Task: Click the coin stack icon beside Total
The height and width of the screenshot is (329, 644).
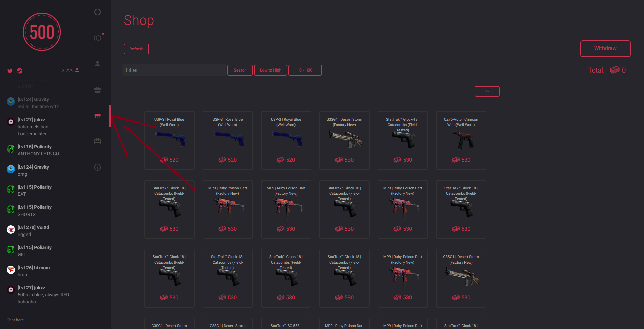Action: (x=614, y=70)
